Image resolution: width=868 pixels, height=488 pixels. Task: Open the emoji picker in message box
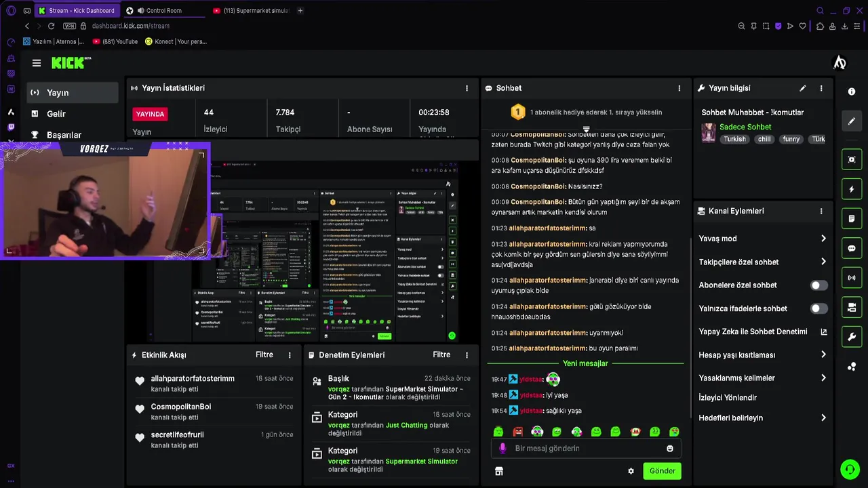point(670,449)
